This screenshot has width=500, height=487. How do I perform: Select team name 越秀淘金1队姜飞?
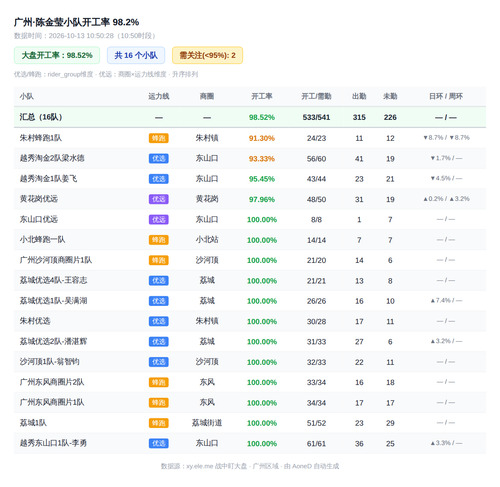click(48, 179)
